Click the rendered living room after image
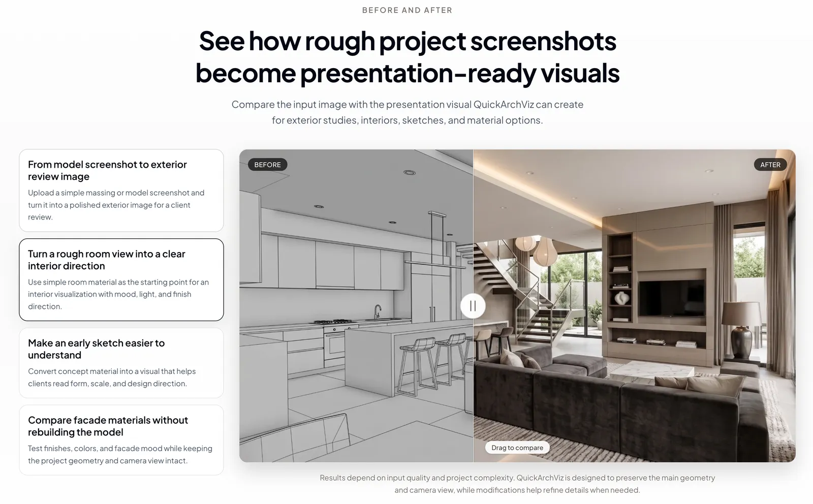813x504 pixels. coord(634,306)
